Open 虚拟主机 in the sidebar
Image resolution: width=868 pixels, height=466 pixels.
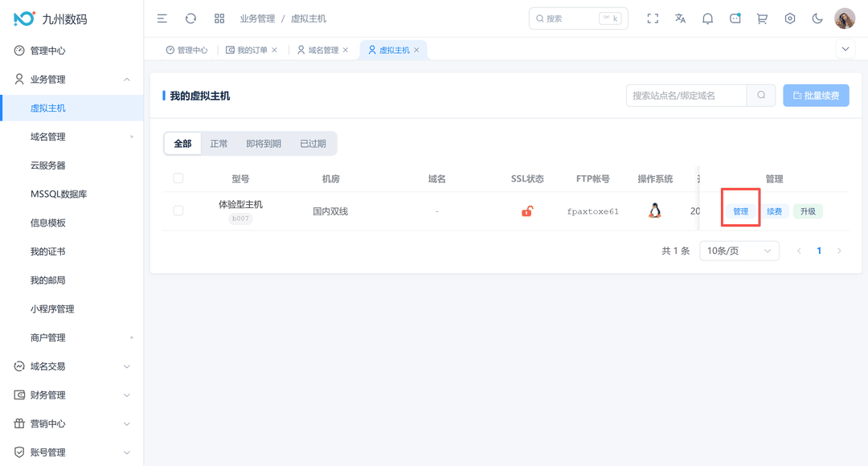point(72,108)
